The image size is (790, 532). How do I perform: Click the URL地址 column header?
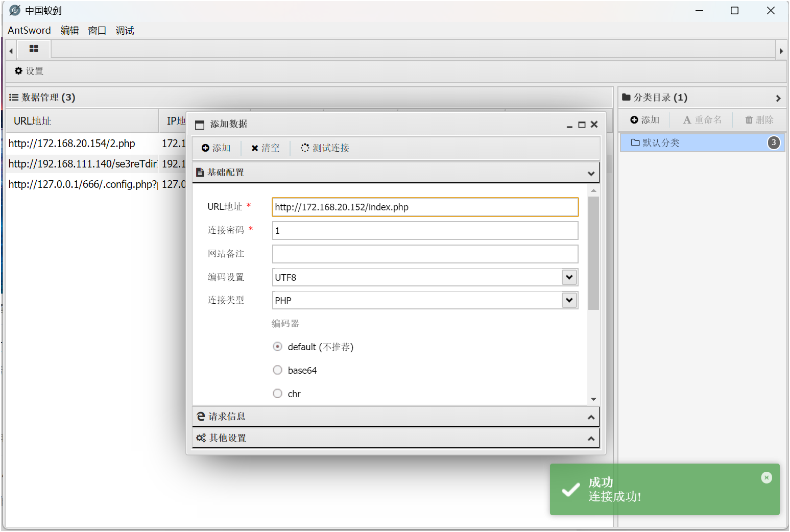82,121
